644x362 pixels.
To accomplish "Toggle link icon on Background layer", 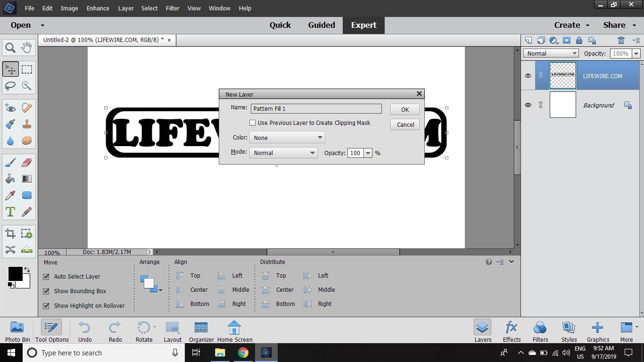I will tap(541, 105).
